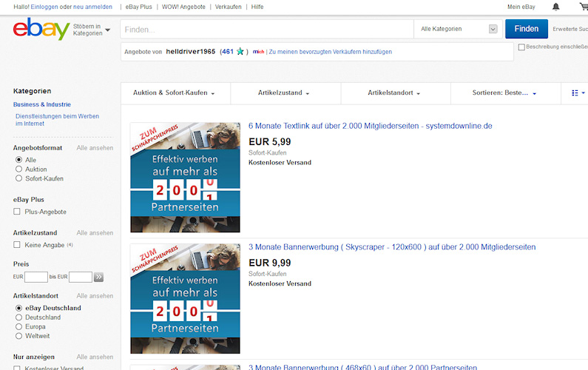This screenshot has height=370, width=588.
Task: Toggle Beschreibung einschließen checkbox
Action: [x=521, y=47]
